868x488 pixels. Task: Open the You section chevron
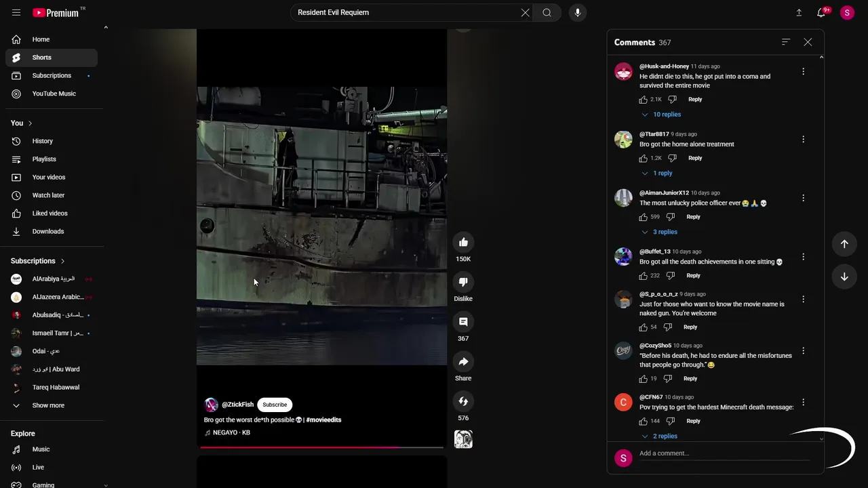click(x=30, y=123)
